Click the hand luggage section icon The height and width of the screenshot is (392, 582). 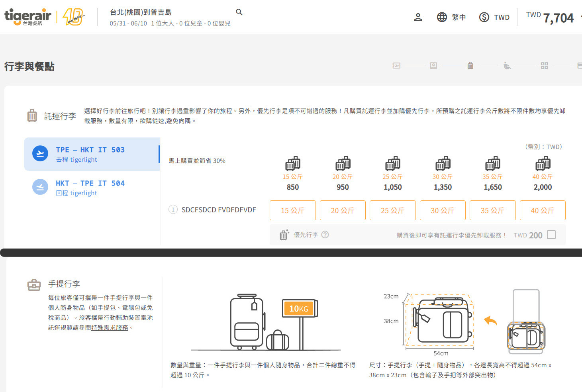click(34, 284)
